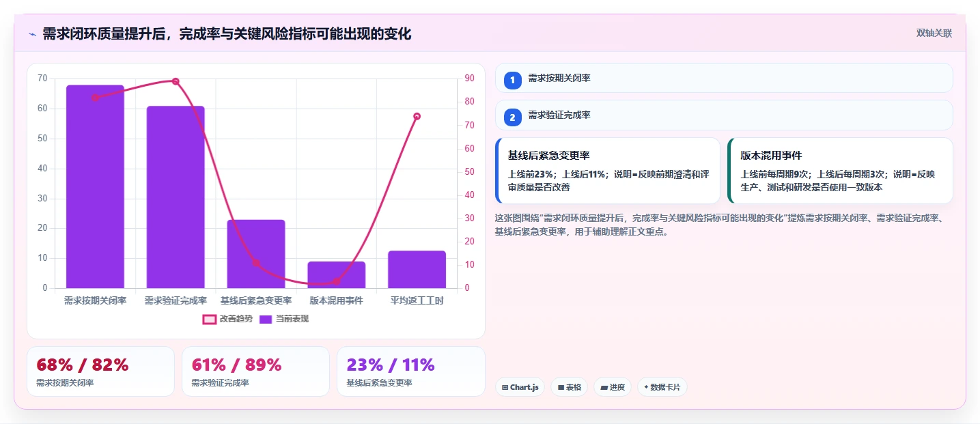
Task: Click the 版本混用事件 axis label
Action: 337,300
